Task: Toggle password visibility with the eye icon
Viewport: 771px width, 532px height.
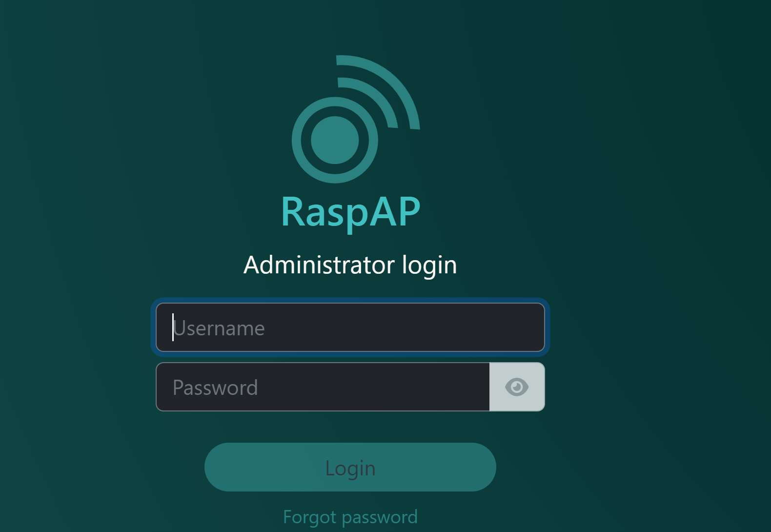Action: (x=517, y=387)
